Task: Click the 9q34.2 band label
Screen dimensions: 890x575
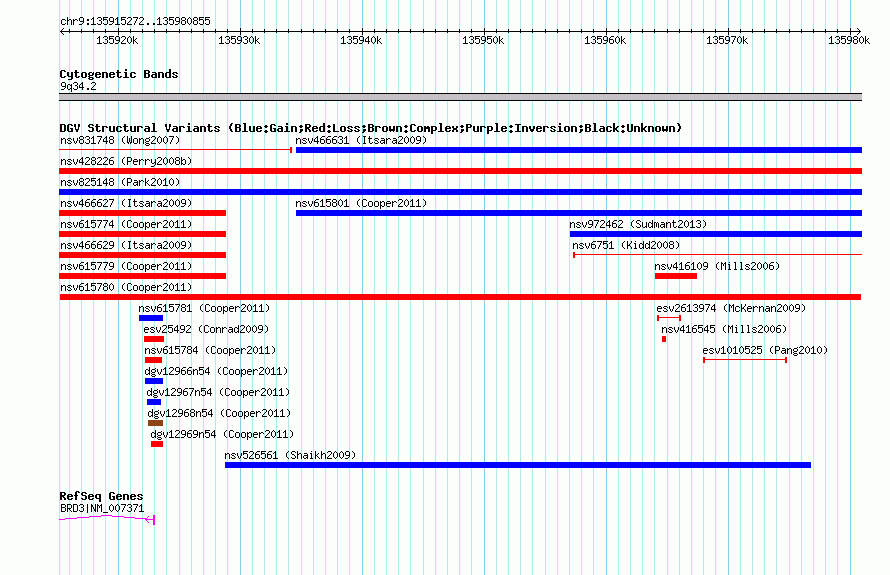Action: coord(78,86)
